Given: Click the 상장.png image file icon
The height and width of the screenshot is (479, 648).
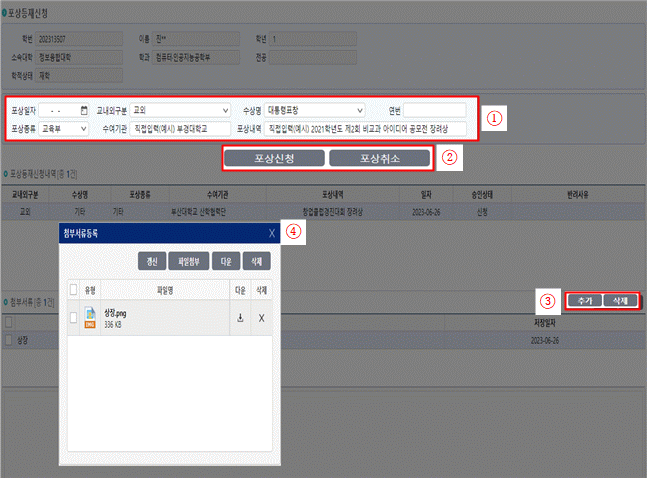Looking at the screenshot, I should pos(90,318).
